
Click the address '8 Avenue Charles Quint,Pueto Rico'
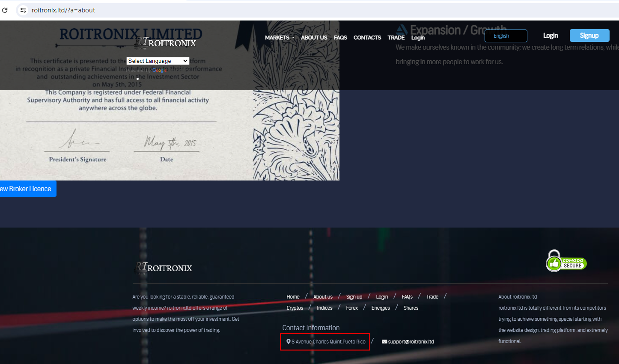[x=328, y=342]
